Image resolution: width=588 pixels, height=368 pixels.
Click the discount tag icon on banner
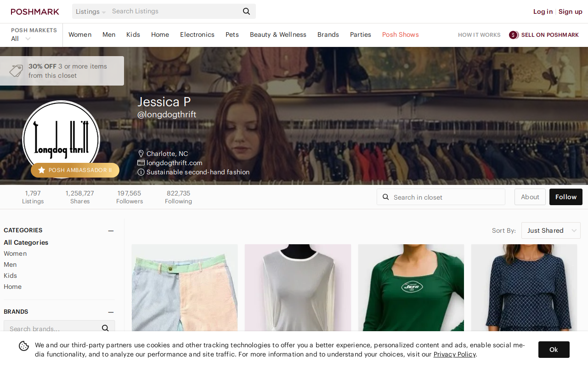pos(16,71)
